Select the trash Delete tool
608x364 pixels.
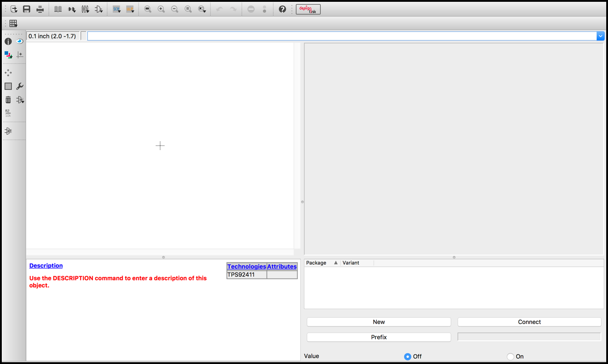click(8, 100)
